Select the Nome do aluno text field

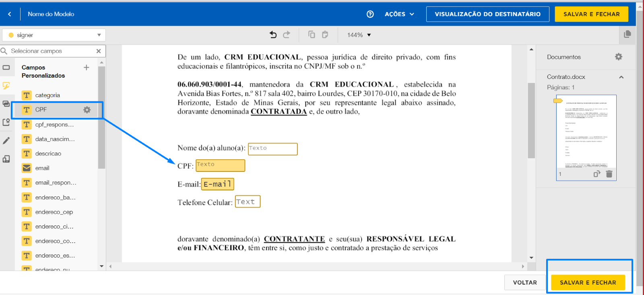(273, 149)
